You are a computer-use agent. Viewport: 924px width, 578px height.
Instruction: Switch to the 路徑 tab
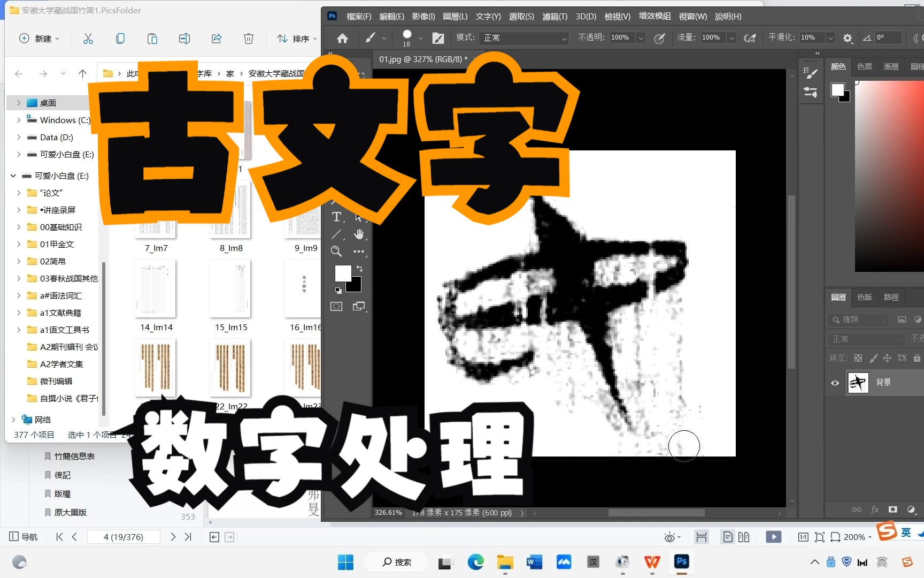pyautogui.click(x=891, y=297)
